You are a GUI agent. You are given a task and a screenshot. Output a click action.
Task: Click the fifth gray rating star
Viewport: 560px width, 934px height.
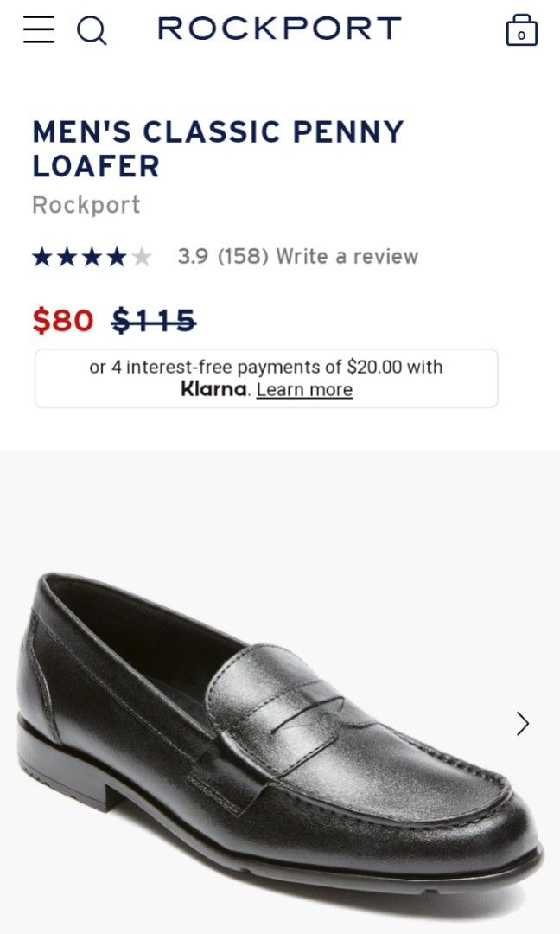point(141,257)
